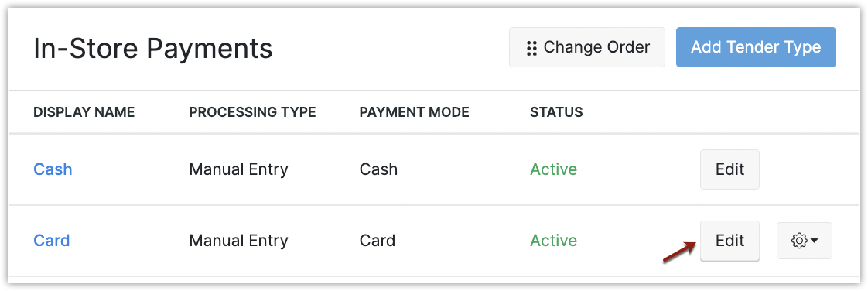Open the Cash display name link
The width and height of the screenshot is (868, 291).
click(53, 169)
